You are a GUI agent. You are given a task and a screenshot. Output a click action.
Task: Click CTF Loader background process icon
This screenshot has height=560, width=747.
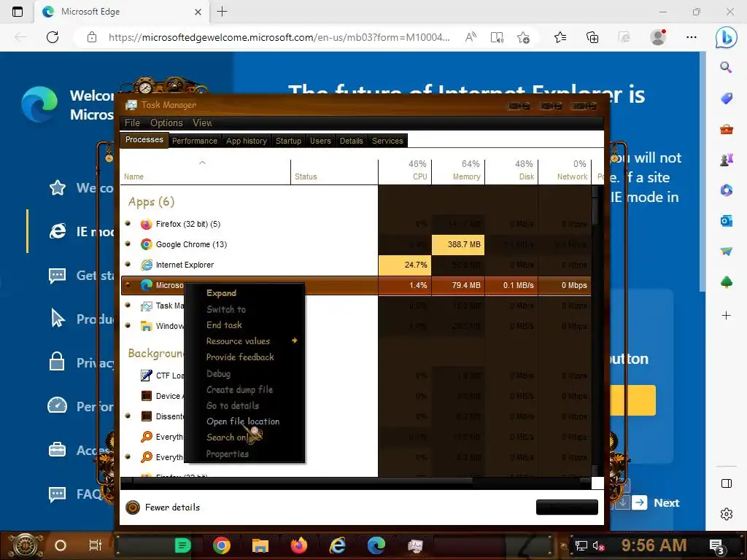146,376
